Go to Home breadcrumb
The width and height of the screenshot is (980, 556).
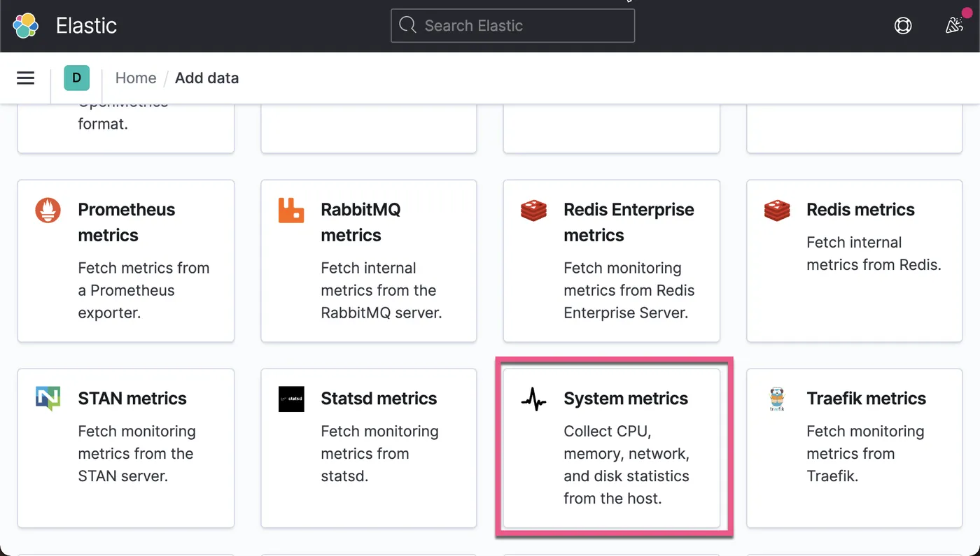point(136,78)
